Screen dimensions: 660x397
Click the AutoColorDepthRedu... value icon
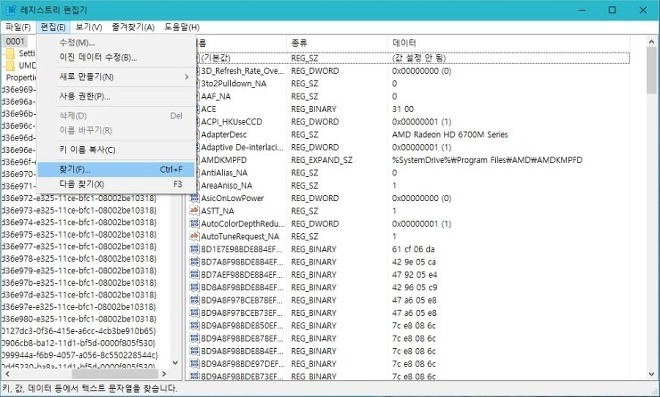[194, 224]
